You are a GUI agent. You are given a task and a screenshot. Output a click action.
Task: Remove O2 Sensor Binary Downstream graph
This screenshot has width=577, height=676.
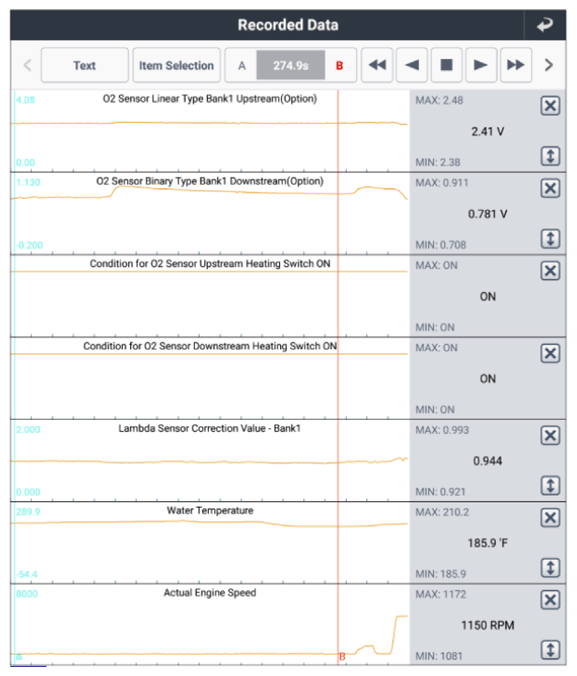[550, 188]
